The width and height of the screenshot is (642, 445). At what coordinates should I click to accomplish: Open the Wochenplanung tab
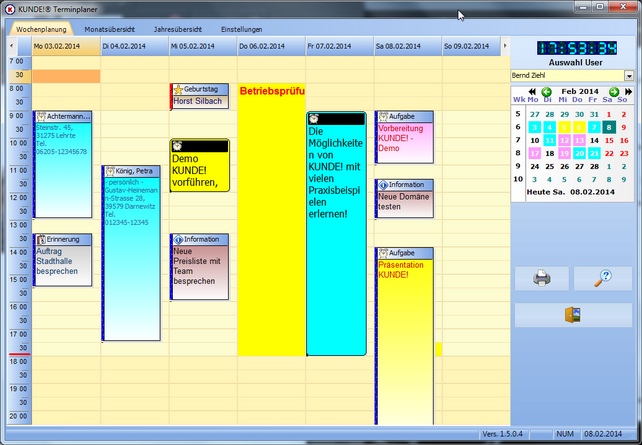tap(41, 29)
